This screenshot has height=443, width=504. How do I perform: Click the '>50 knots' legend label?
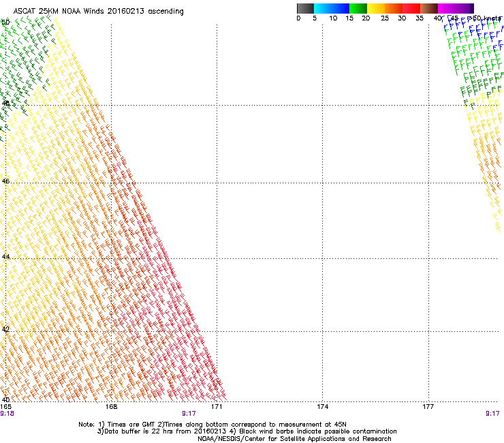[x=484, y=18]
